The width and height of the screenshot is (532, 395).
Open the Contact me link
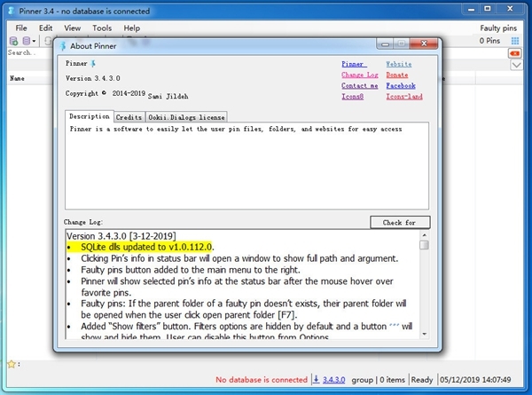pos(360,85)
